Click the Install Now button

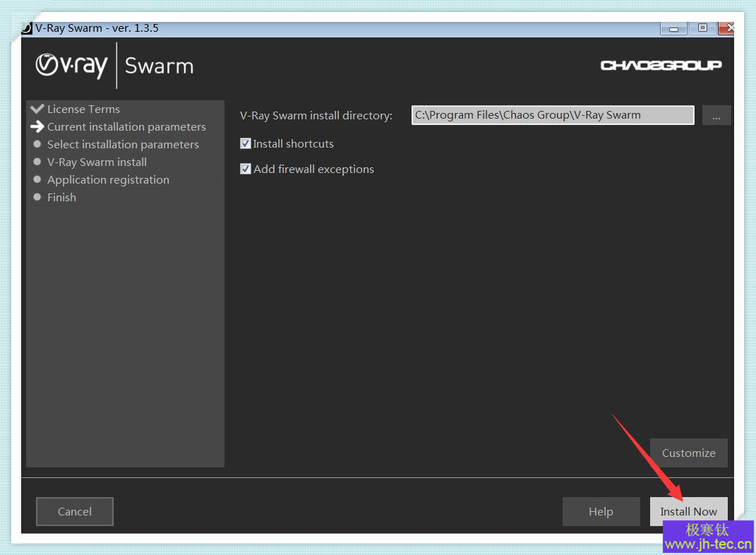coord(688,511)
